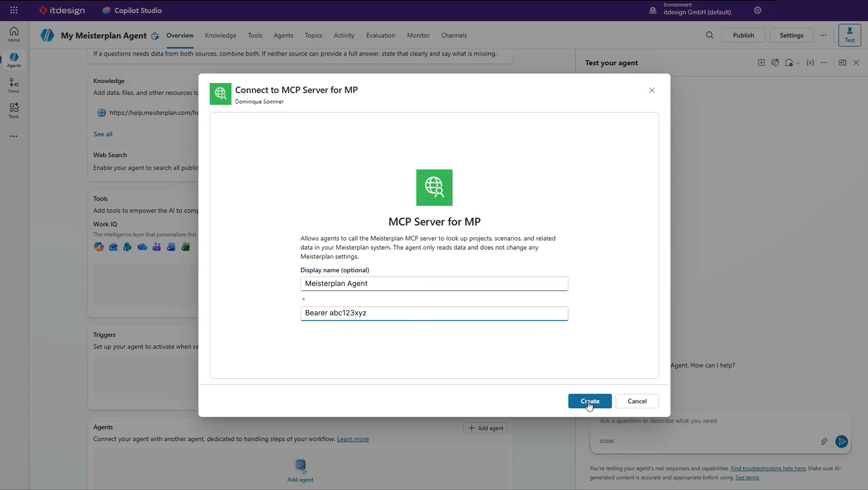The image size is (868, 490).
Task: Click the panel layout icon in the test panel
Action: pos(842,63)
